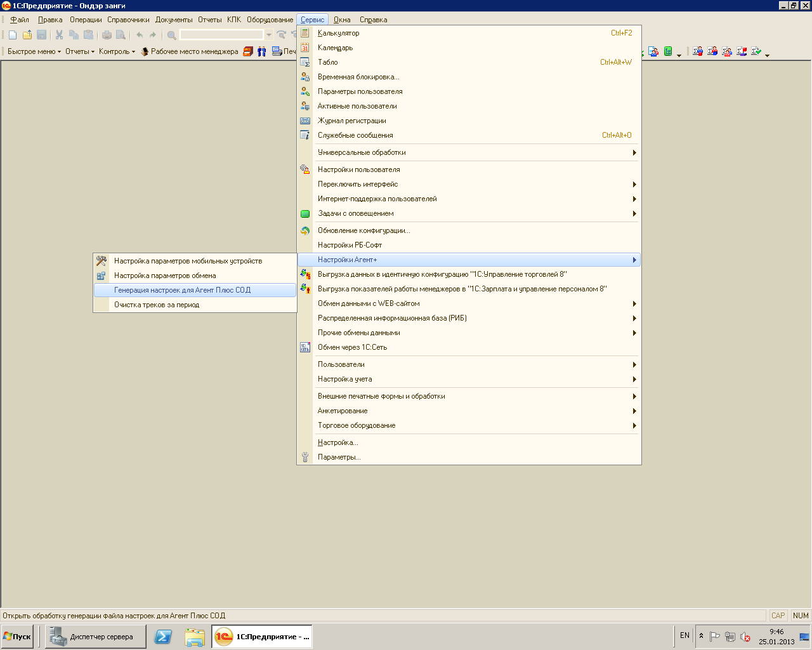Image resolution: width=812 pixels, height=650 pixels.
Task: Expand the Отчеты toolbar dropdown
Action: (x=79, y=51)
